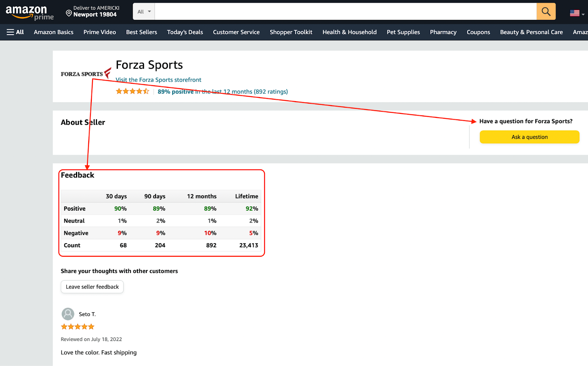Open the Best Sellers page

pyautogui.click(x=141, y=32)
